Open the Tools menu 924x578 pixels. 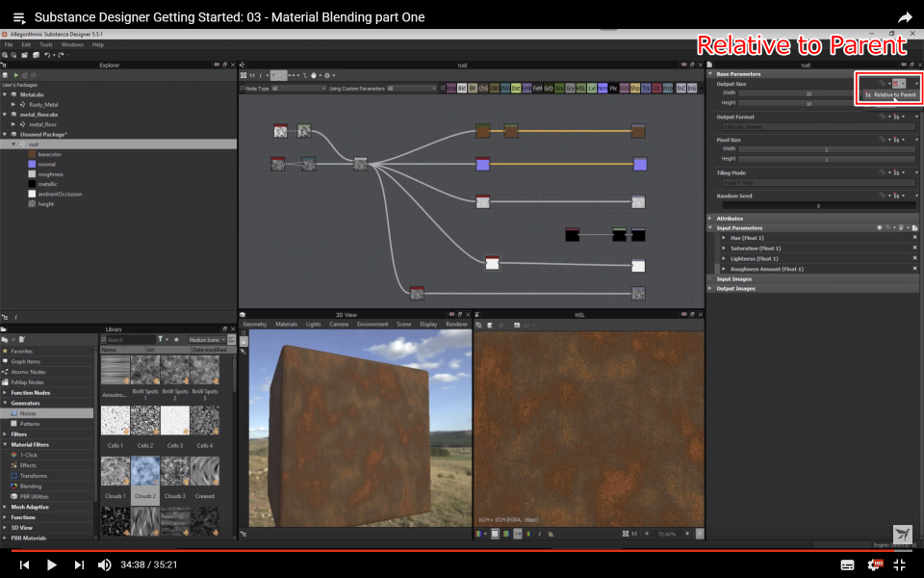tap(46, 44)
